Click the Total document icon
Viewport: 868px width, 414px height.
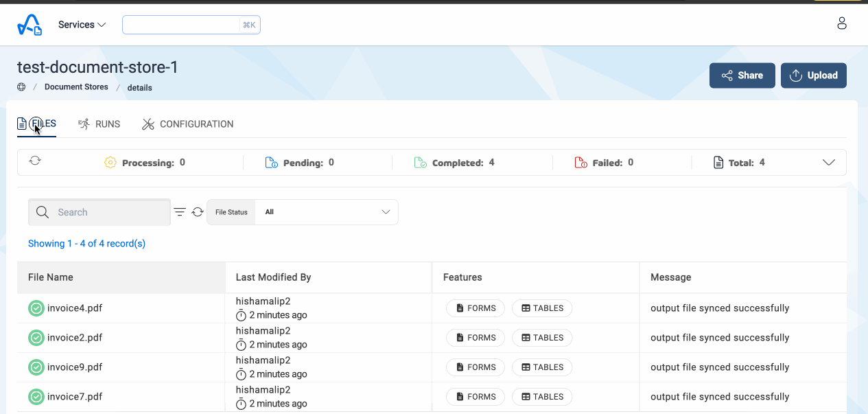coord(718,163)
